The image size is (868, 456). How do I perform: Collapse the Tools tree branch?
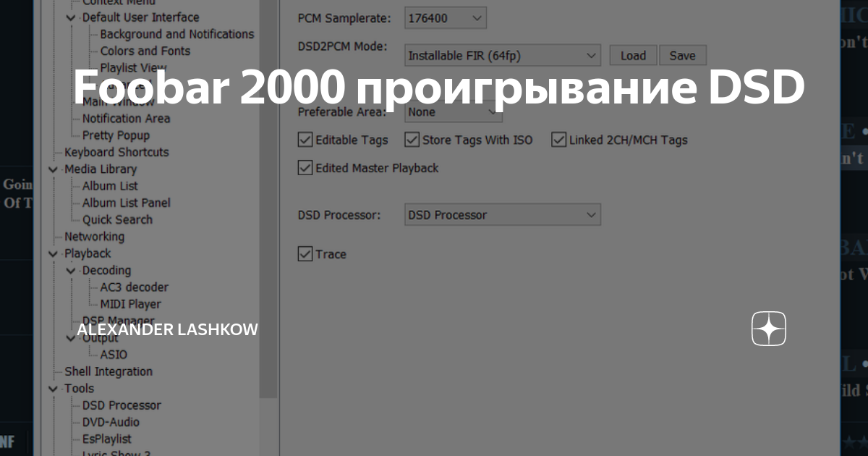point(53,388)
